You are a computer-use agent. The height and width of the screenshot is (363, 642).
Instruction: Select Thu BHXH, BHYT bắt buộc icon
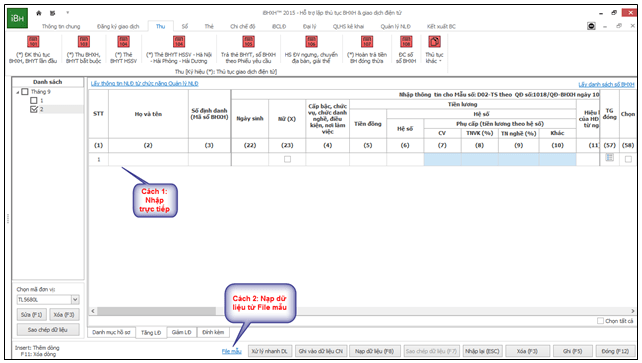(84, 42)
